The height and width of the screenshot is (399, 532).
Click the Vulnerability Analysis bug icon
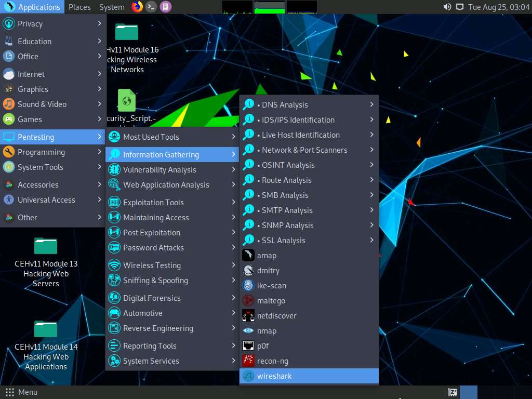click(x=114, y=169)
